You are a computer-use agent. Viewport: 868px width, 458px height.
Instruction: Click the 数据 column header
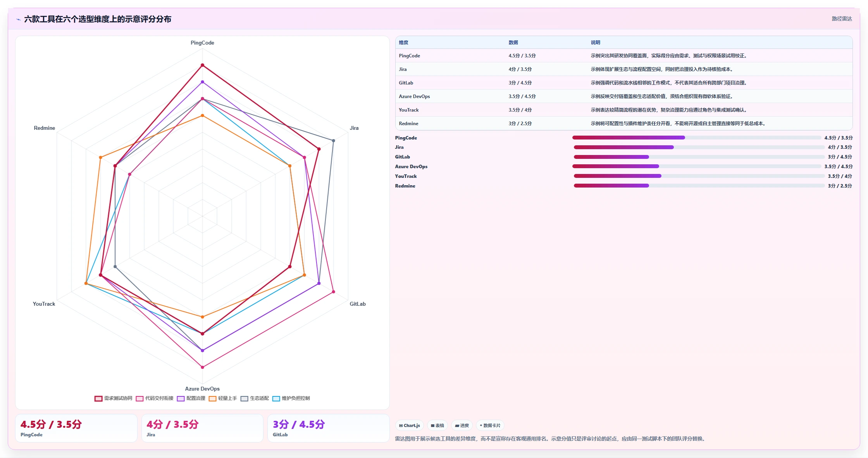pos(513,43)
